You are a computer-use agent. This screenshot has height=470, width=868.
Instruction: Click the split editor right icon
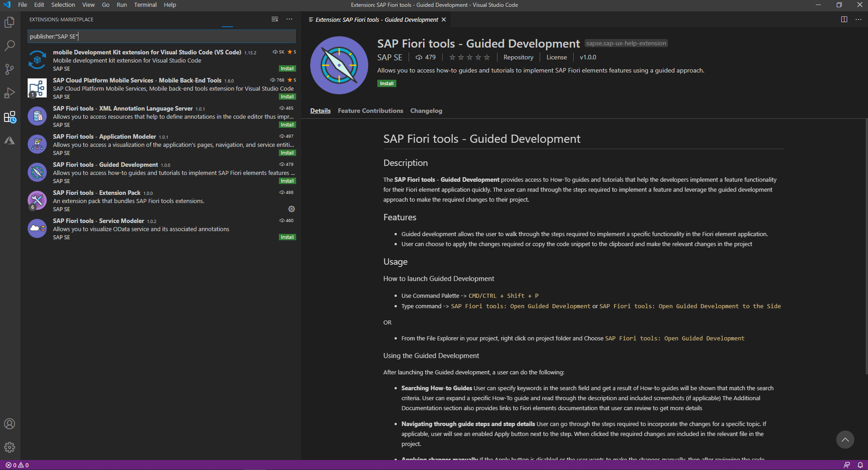click(844, 19)
